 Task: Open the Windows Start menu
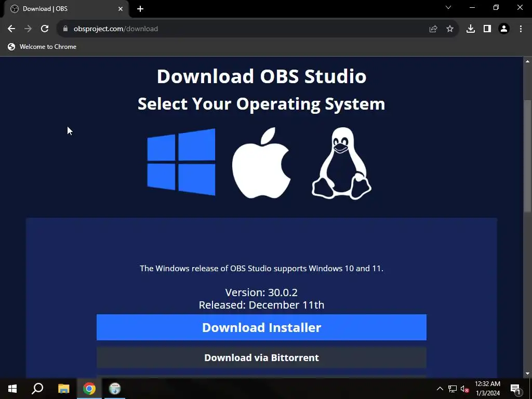(x=12, y=389)
